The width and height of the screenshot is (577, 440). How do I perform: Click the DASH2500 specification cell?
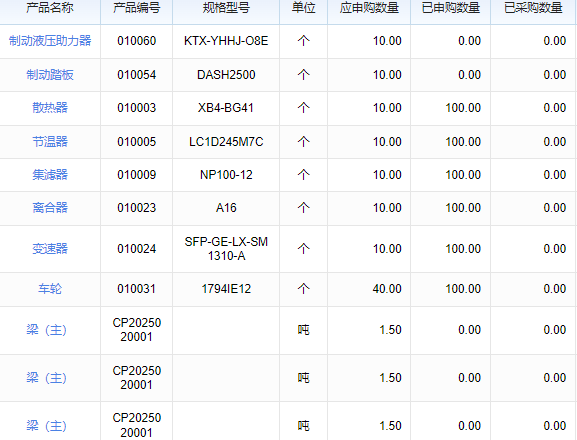point(226,75)
